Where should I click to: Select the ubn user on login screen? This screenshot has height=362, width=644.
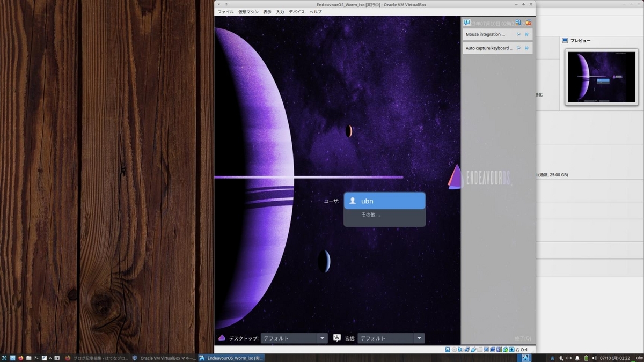(384, 201)
